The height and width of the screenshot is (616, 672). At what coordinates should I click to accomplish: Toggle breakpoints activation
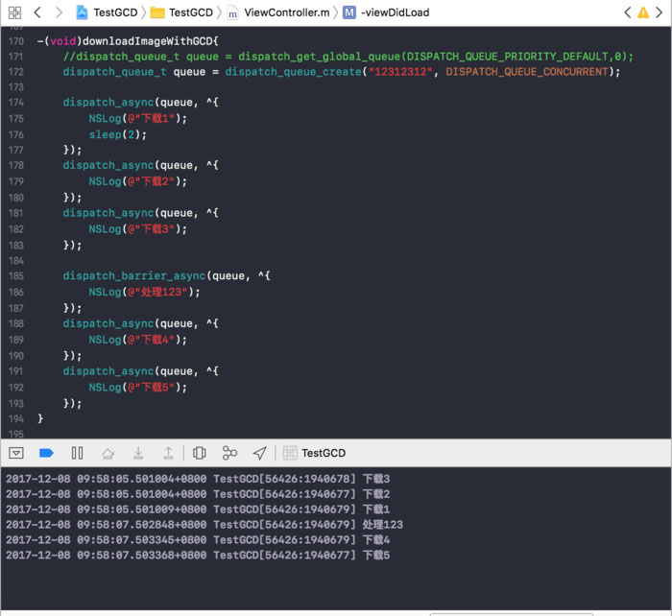(x=46, y=453)
